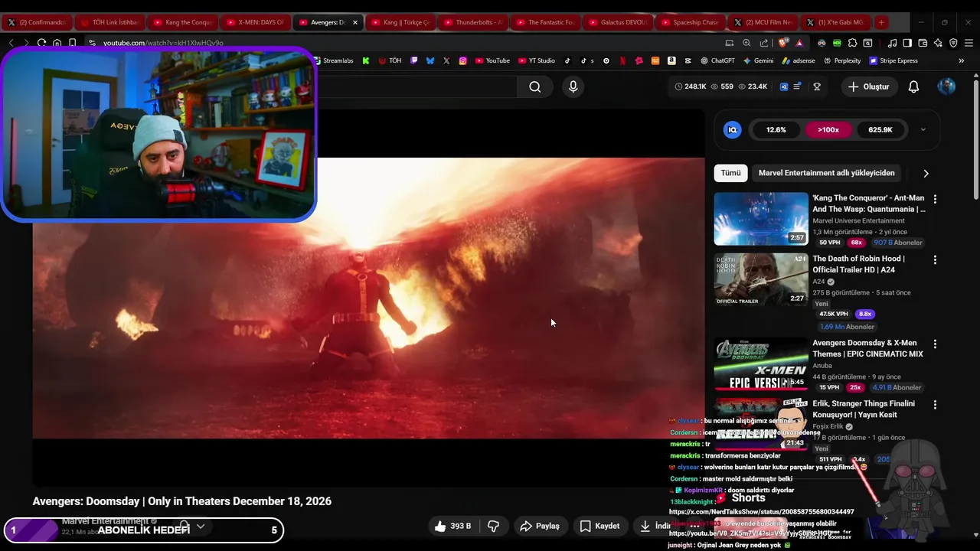Image resolution: width=980 pixels, height=551 pixels.
Task: Switch to the X-MEN: DAYS OF tab
Action: pos(255,22)
